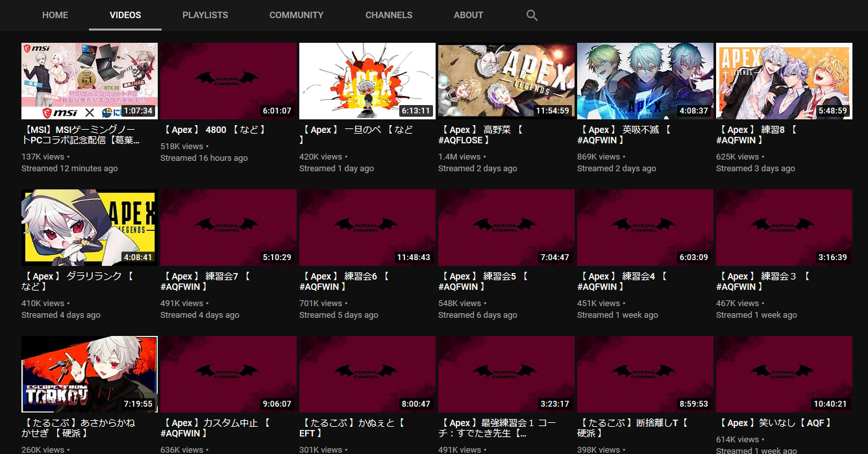The image size is (868, 454).
Task: Click the 【Apex】カスタム中止 title
Action: pos(216,428)
